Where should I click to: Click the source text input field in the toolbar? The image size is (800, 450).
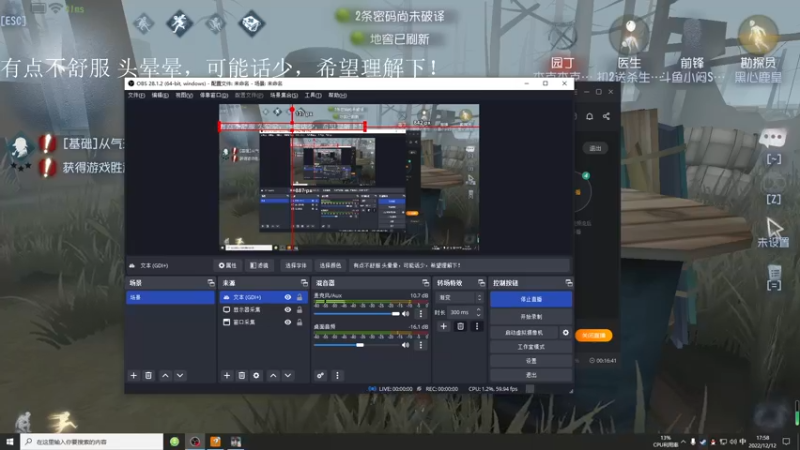[459, 265]
